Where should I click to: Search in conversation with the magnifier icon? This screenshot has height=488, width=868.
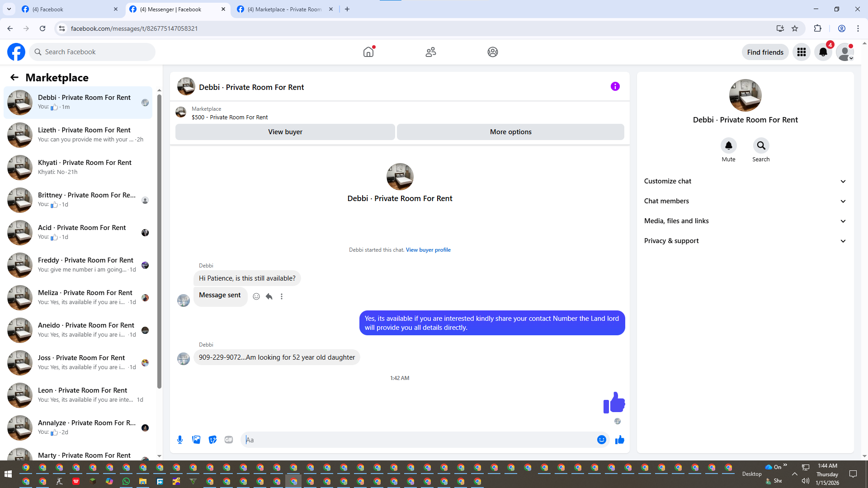(761, 146)
